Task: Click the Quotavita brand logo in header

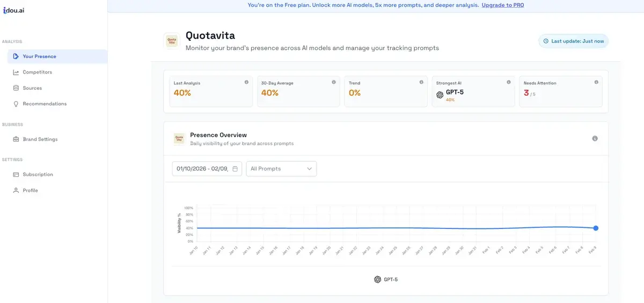Action: click(x=172, y=41)
